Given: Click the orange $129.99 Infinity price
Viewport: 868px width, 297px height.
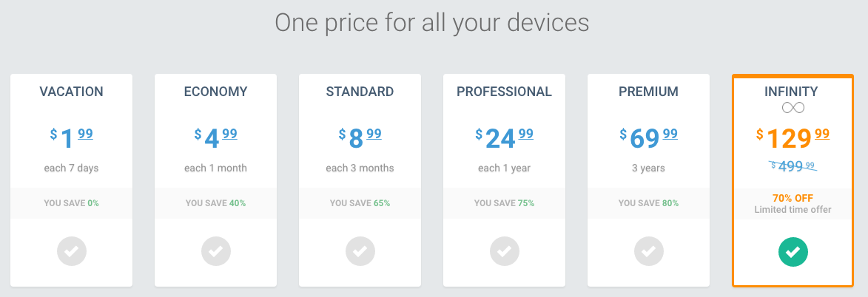Looking at the screenshot, I should click(x=793, y=138).
